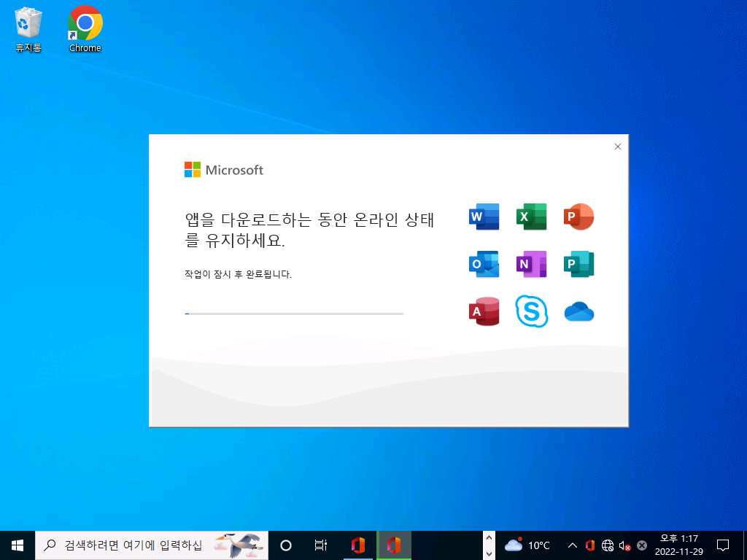747x560 pixels.
Task: Click the download progress bar
Action: [294, 314]
